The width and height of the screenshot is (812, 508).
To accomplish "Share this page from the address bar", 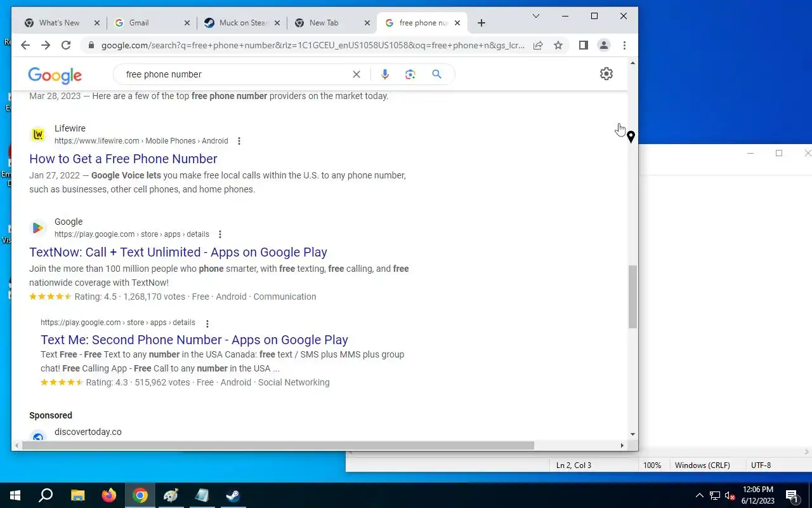I will 538,45.
